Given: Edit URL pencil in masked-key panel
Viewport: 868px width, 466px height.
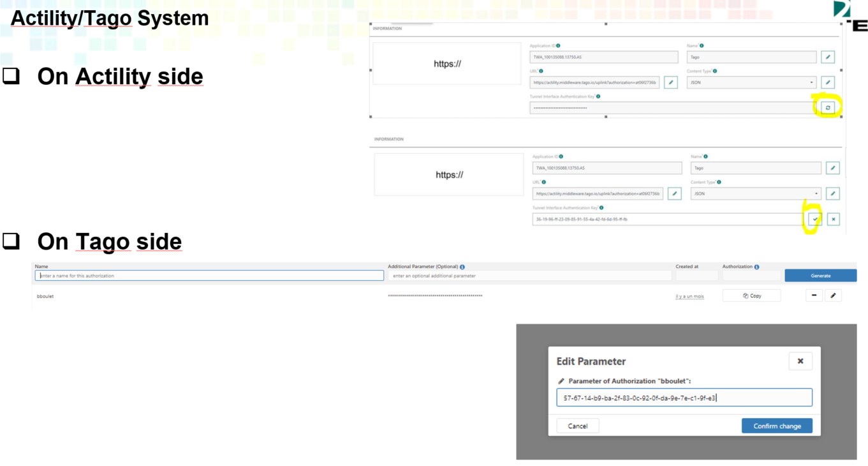Looking at the screenshot, I should click(671, 82).
